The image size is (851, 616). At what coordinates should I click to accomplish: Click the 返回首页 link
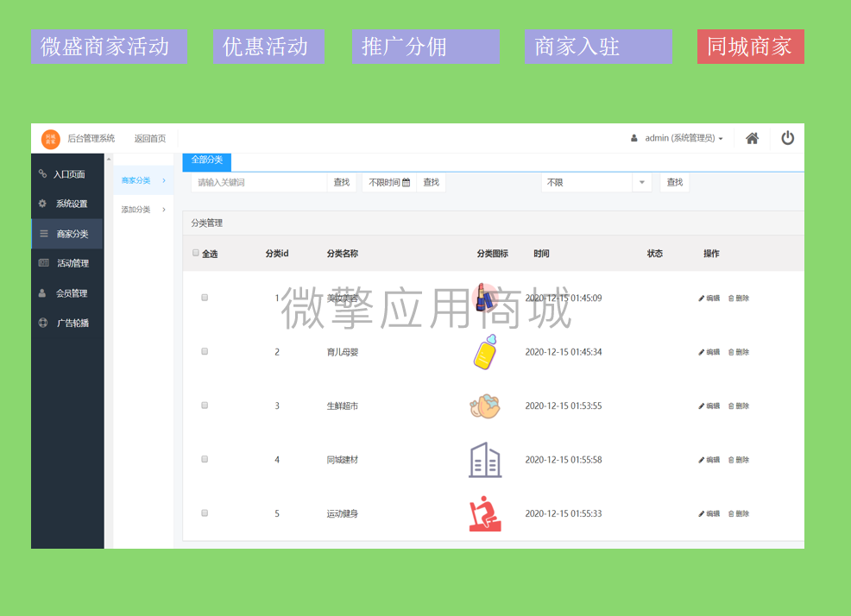(x=150, y=138)
